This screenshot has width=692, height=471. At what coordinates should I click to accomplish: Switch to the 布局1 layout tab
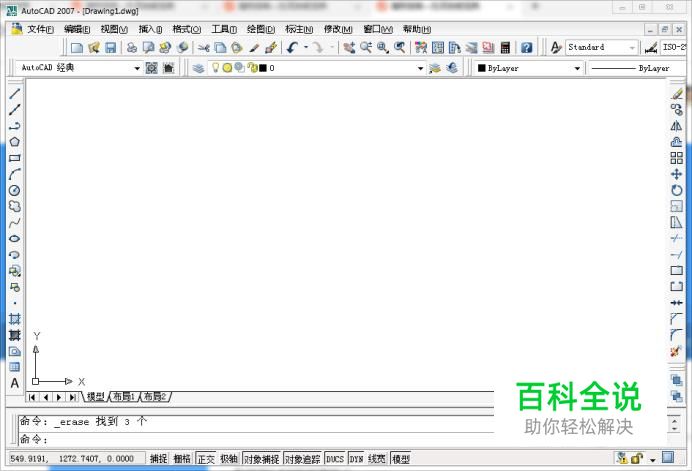tap(124, 396)
